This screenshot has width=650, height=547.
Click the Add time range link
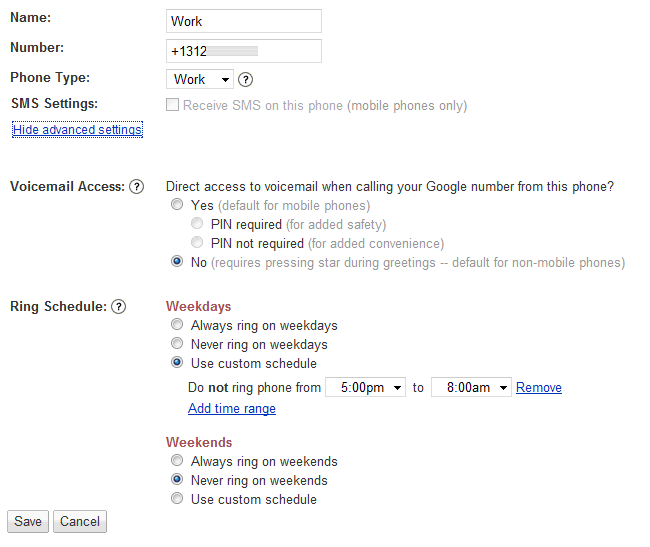[232, 409]
